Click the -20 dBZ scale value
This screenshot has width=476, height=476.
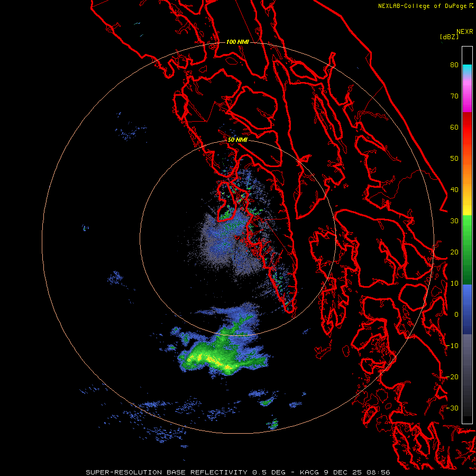[x=452, y=377]
